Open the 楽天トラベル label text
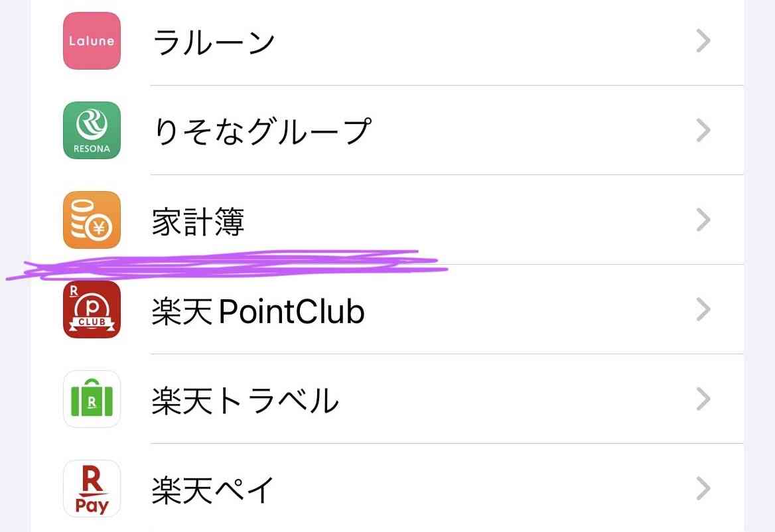Screen dimensions: 775x532 [245, 400]
